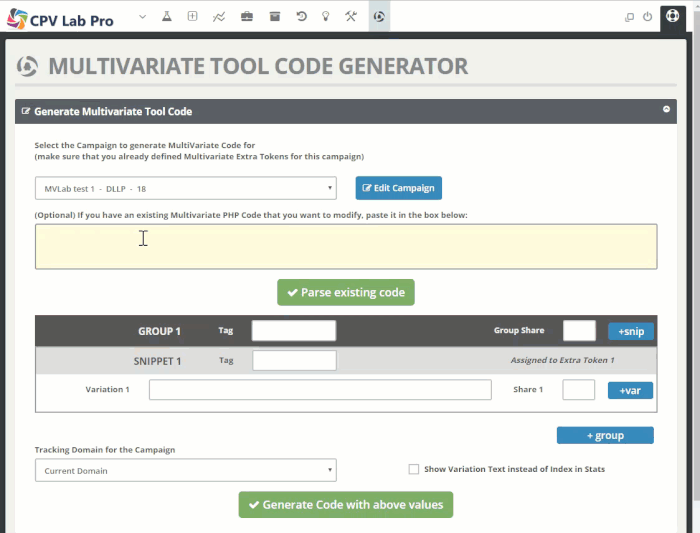Click the plus box (new campaign) icon
Viewport: 700px width, 533px height.
click(192, 17)
